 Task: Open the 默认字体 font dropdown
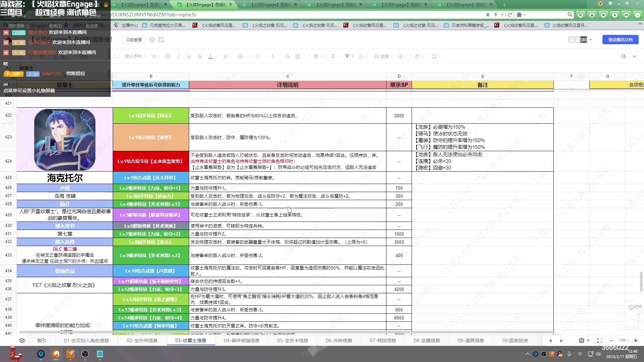[x=136, y=56]
